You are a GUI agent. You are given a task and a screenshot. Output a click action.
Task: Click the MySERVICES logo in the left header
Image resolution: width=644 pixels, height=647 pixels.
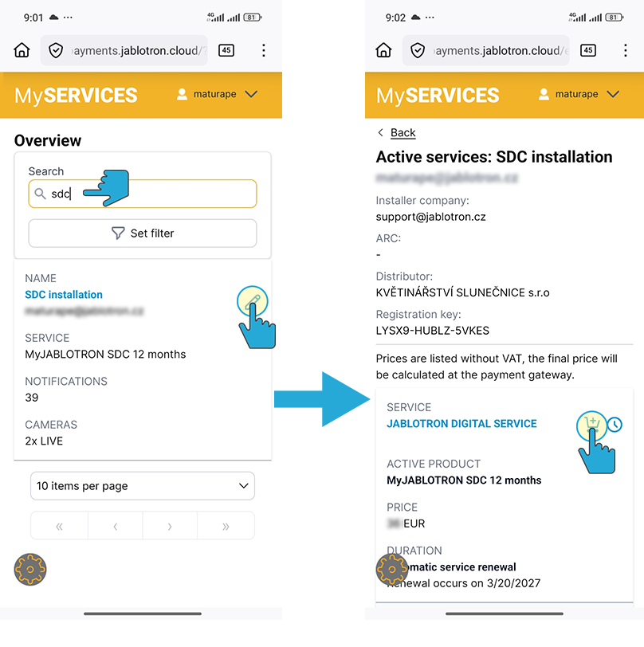coord(76,96)
